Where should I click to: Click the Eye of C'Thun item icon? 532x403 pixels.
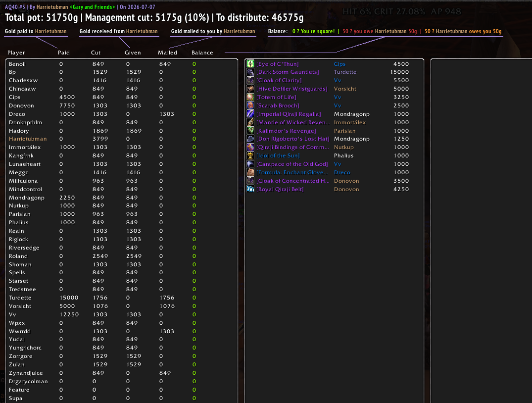(x=250, y=64)
